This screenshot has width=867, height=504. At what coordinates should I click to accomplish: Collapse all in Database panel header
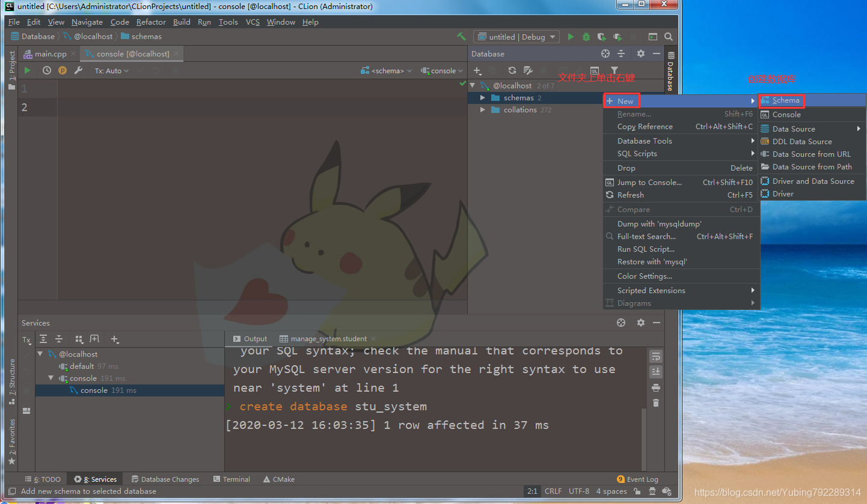coord(621,53)
